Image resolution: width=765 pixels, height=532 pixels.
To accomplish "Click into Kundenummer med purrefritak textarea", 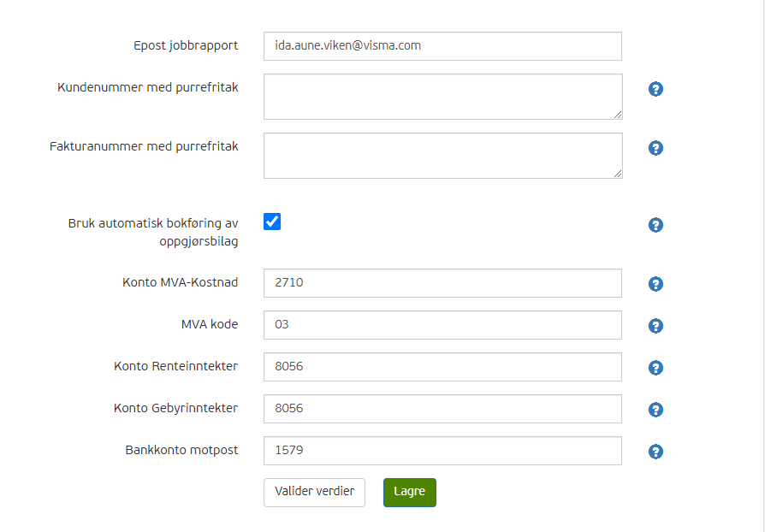I will pos(443,97).
